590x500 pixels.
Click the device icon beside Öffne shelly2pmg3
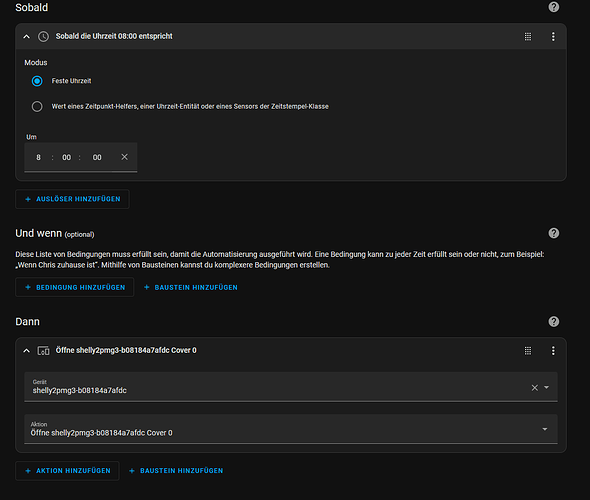(x=43, y=351)
